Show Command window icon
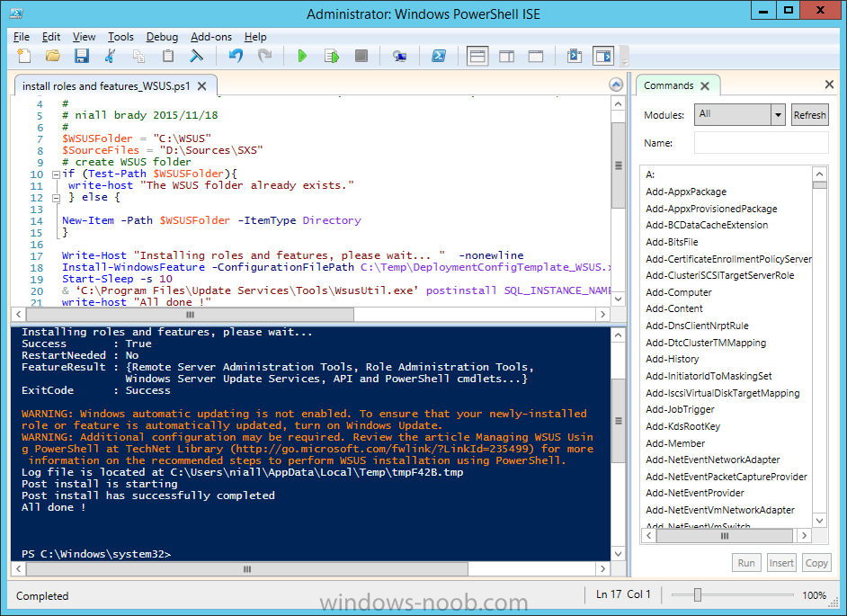The height and width of the screenshot is (616, 847). pyautogui.click(x=575, y=56)
